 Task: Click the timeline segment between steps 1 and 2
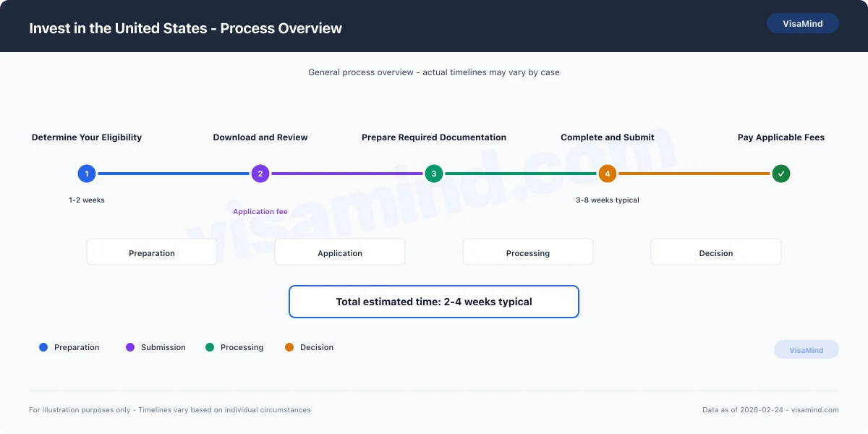174,174
